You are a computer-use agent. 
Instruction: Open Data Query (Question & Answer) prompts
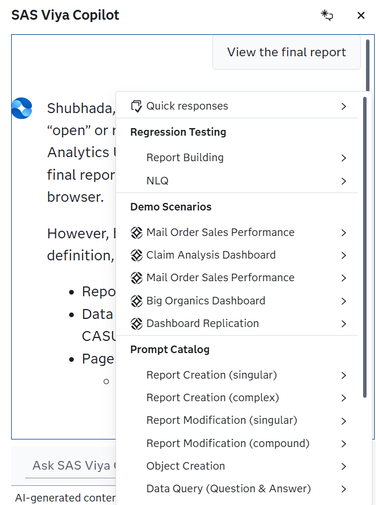(x=237, y=489)
